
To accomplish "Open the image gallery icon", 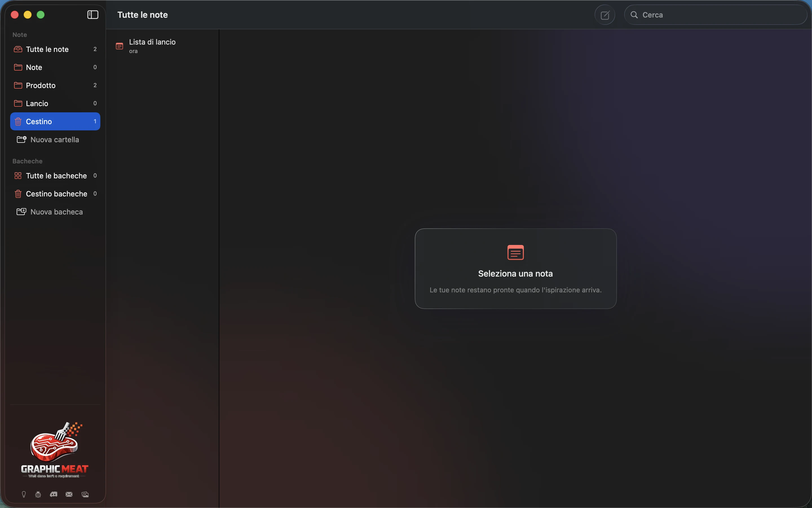I will [x=85, y=494].
